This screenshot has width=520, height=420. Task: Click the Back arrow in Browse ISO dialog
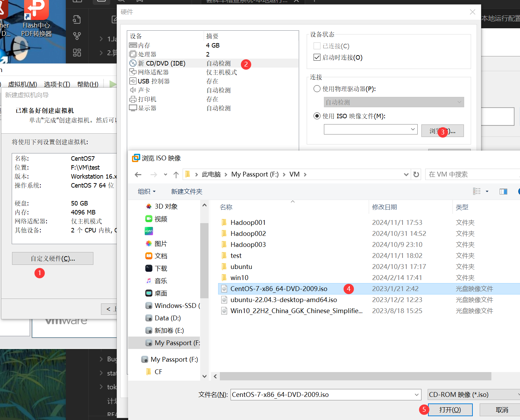(x=138, y=174)
